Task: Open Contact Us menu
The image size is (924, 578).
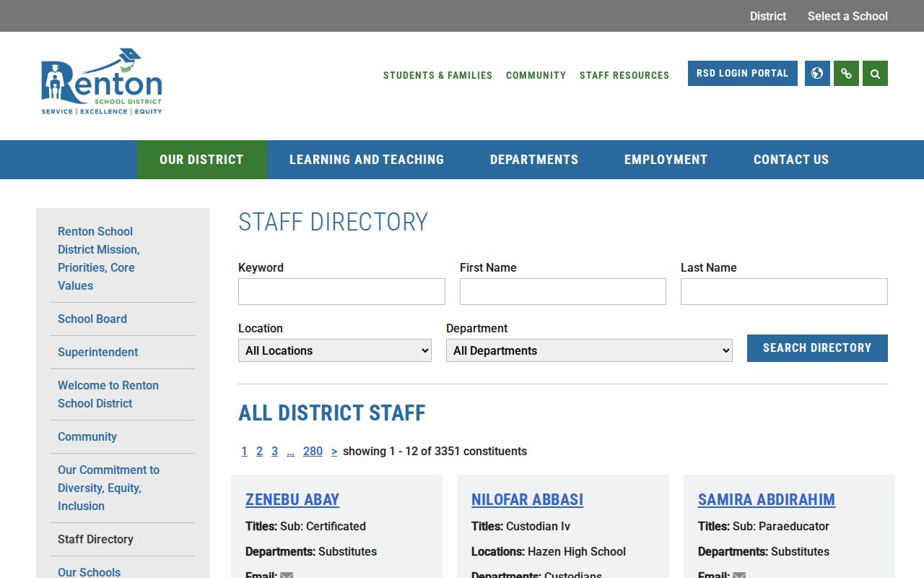Action: 791,160
